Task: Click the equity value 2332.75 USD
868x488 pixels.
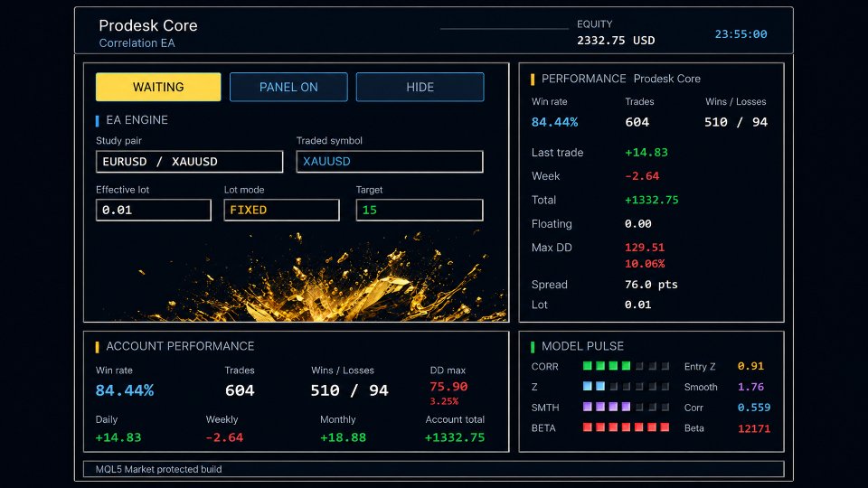Action: (x=616, y=41)
